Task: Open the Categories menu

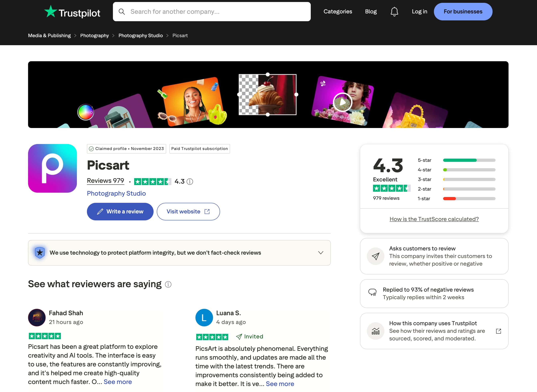Action: point(338,12)
